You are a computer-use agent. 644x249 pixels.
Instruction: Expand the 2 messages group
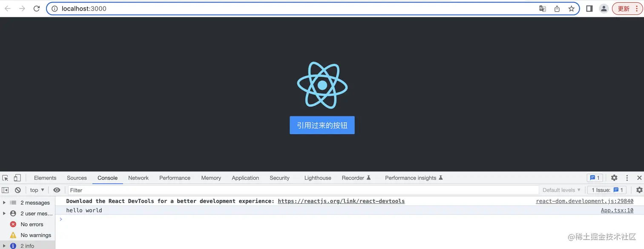(4, 203)
